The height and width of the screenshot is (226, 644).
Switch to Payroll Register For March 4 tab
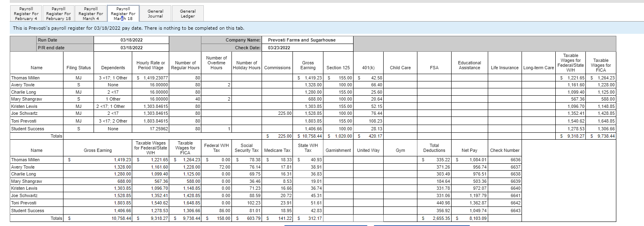[91, 13]
